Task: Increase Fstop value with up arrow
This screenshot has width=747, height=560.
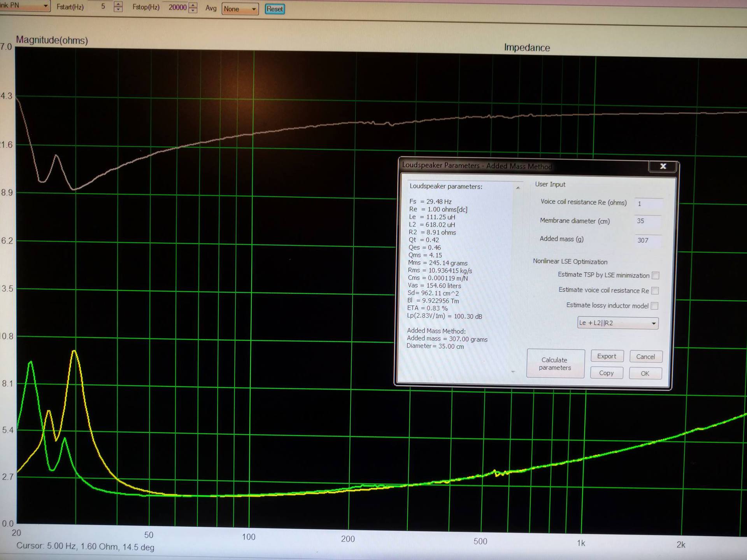Action: click(193, 5)
